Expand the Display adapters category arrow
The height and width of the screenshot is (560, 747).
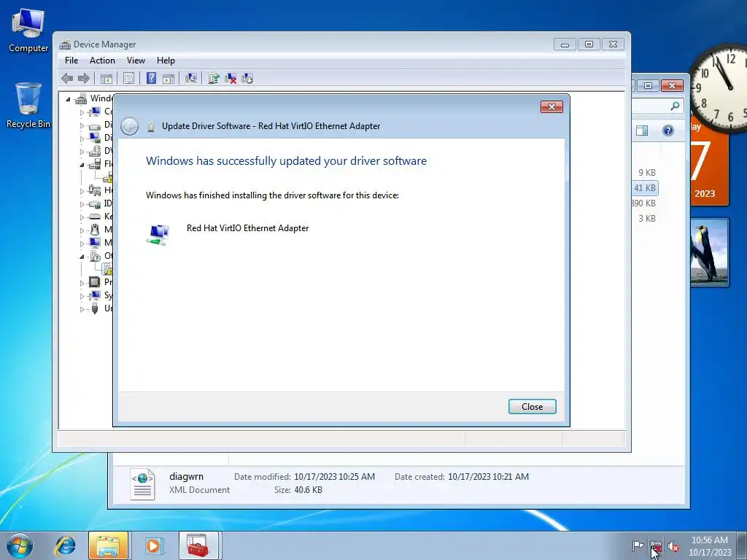(x=82, y=139)
